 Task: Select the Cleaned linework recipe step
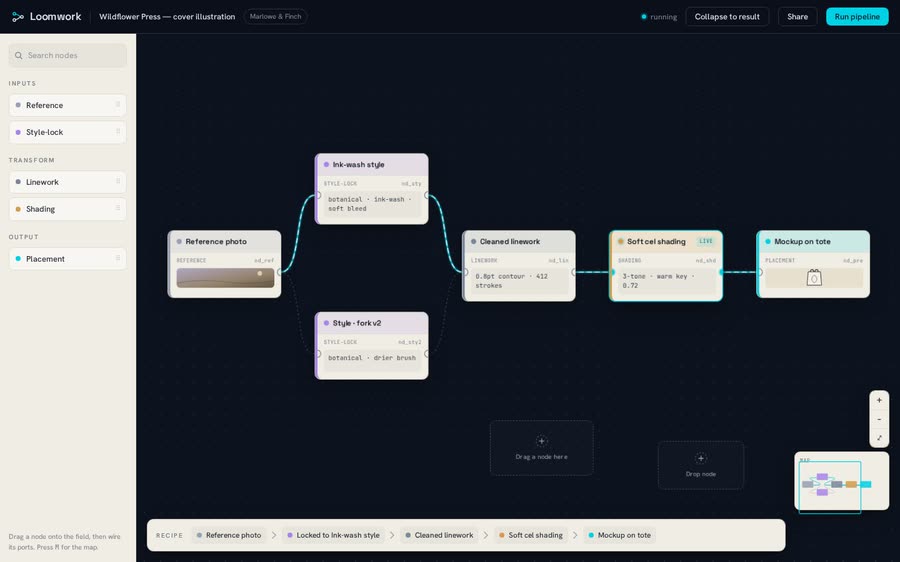pos(439,535)
